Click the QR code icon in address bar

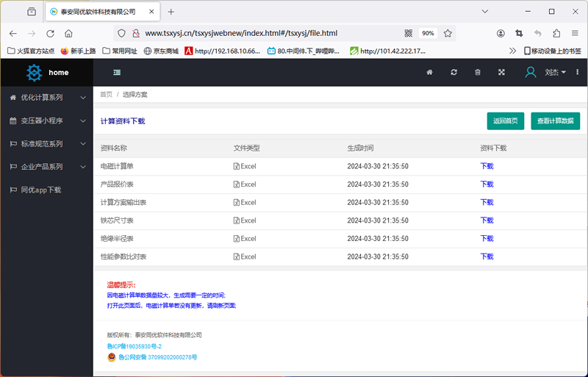409,33
